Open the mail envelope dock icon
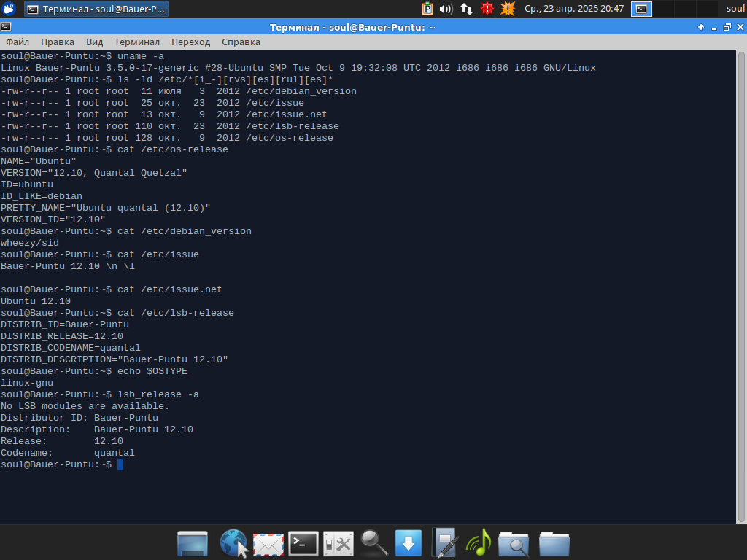Viewport: 747px width, 560px height. [268, 544]
